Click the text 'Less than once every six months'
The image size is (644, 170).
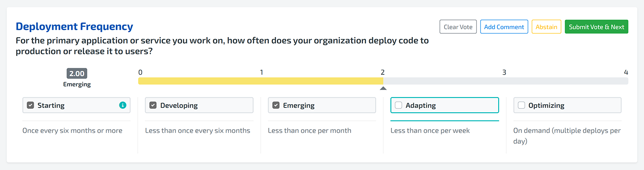tap(198, 131)
